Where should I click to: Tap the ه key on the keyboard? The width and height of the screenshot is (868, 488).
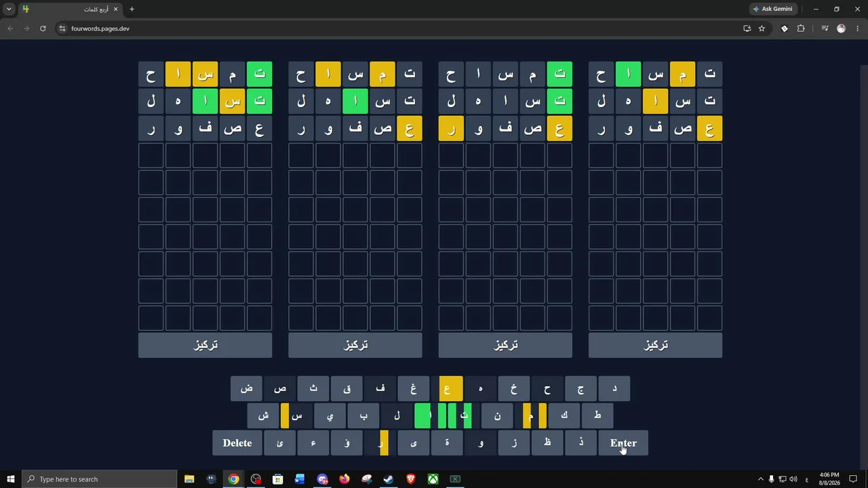[x=480, y=388]
